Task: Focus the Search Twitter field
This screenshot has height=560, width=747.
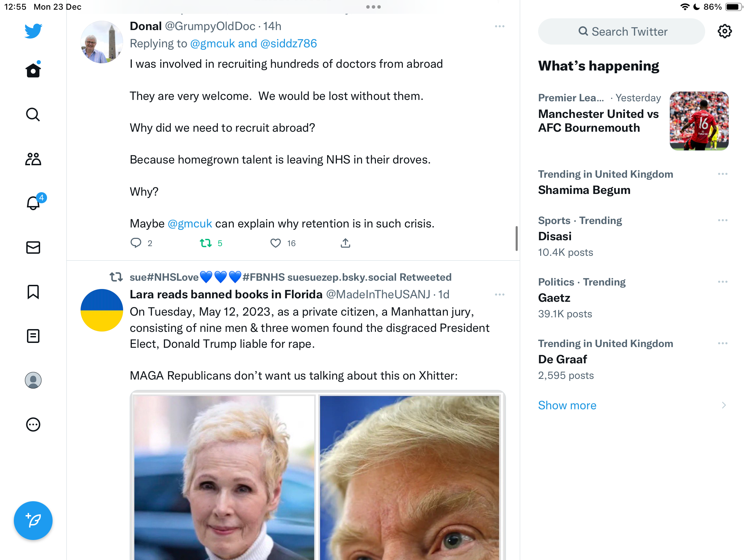Action: pyautogui.click(x=621, y=31)
